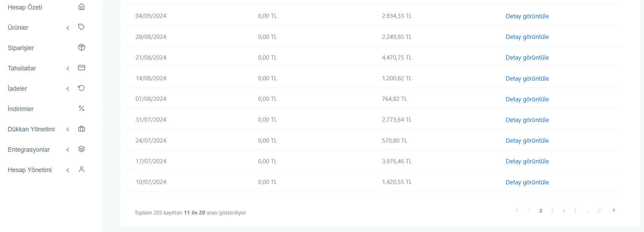Viewport: 644px width, 232px height.
Task: Open Detay görüntüle for 10/07/2024
Action: 527,182
